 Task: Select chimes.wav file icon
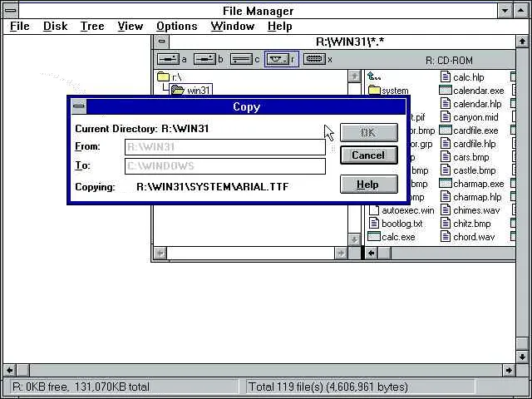(x=446, y=210)
